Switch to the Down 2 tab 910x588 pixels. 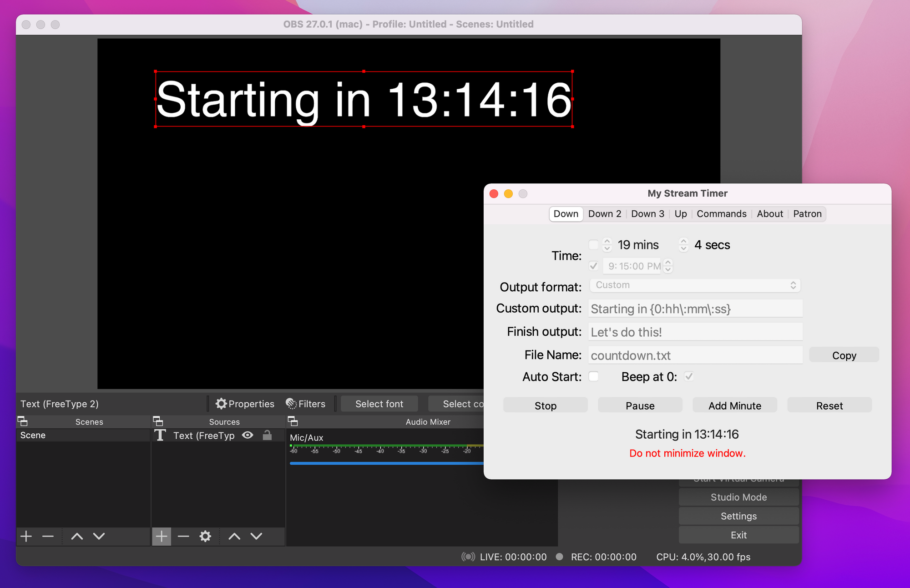point(604,214)
